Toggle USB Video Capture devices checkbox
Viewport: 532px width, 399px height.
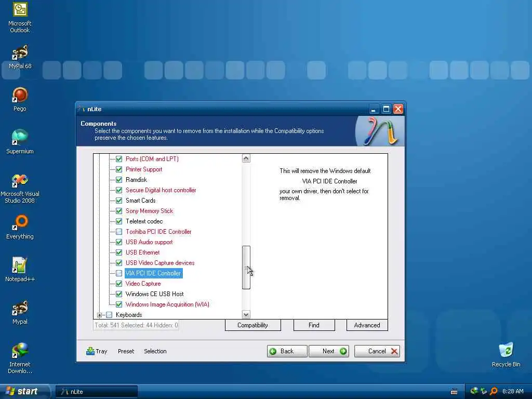[x=119, y=262]
